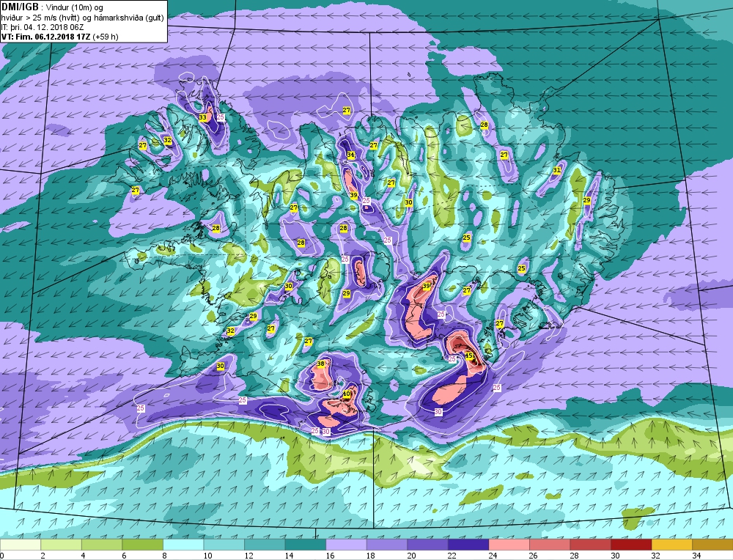Pick the red 28–30 color scale swatch
Screen dimensions: 733x560
tap(590, 545)
